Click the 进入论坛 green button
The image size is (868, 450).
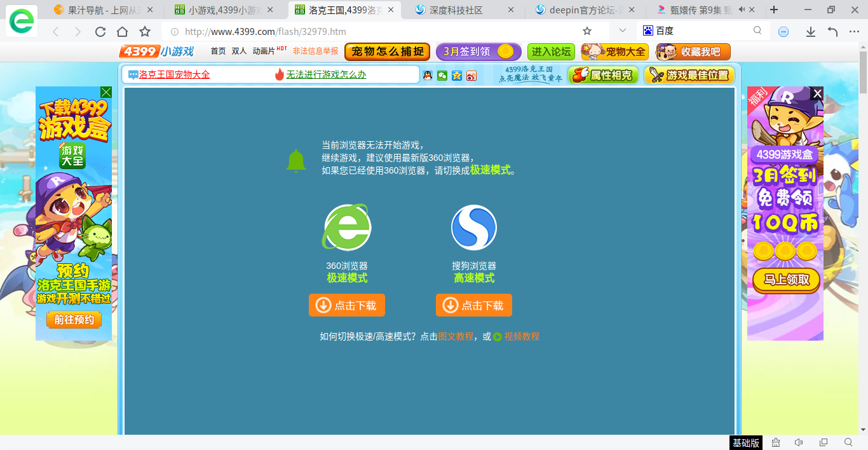pos(551,51)
